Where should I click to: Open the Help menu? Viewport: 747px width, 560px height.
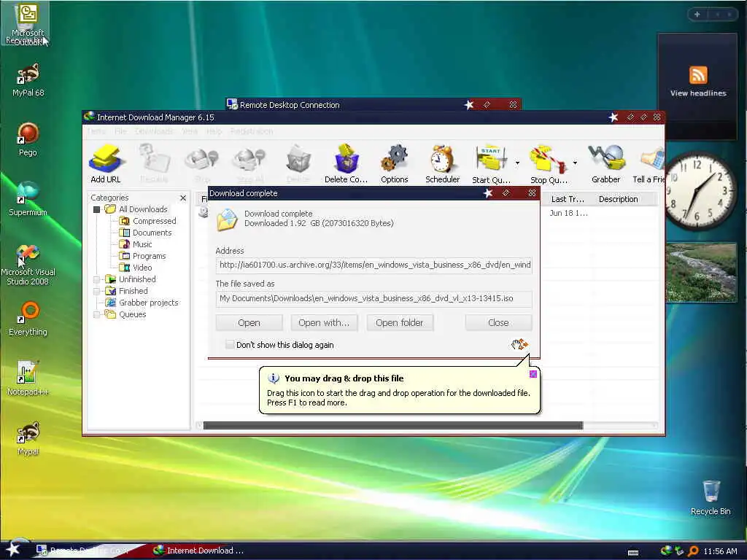click(x=214, y=131)
